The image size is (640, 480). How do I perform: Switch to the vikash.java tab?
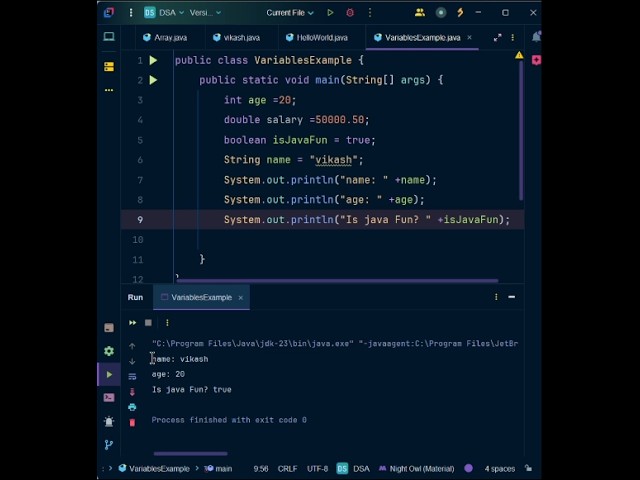(236, 38)
